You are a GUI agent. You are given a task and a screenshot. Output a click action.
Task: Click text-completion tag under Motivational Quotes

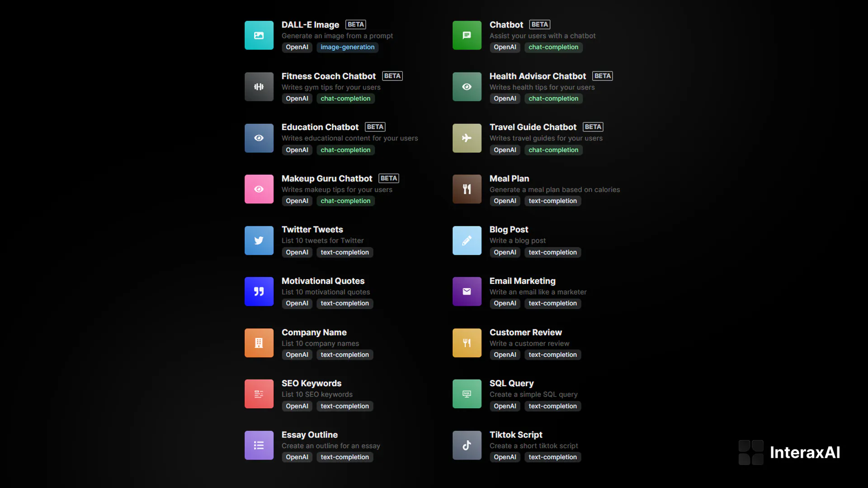[x=344, y=304]
